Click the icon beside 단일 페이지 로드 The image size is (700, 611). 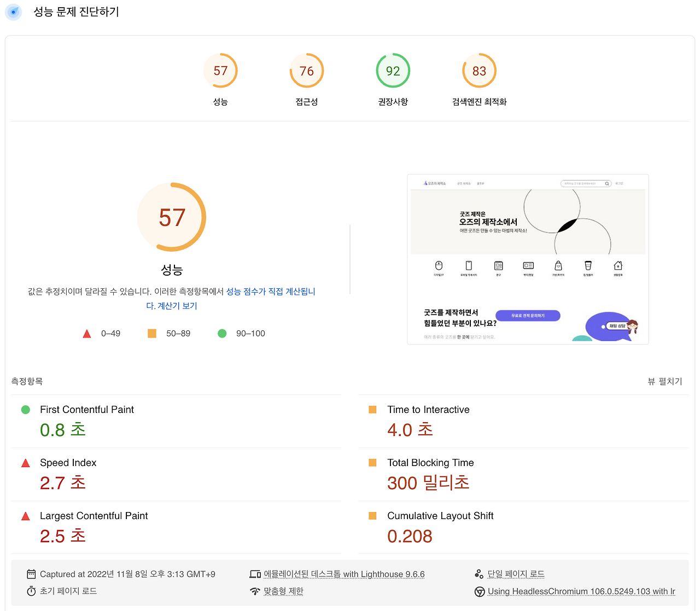(479, 574)
